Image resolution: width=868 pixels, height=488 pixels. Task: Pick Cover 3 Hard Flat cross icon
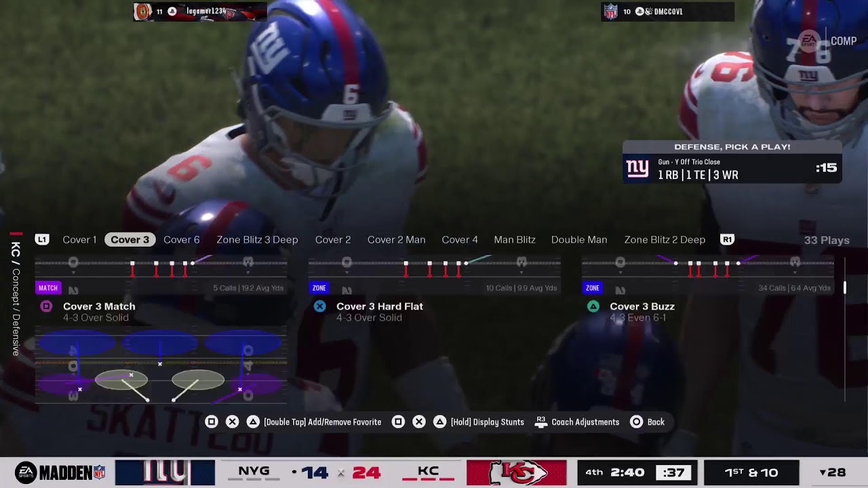(x=319, y=306)
